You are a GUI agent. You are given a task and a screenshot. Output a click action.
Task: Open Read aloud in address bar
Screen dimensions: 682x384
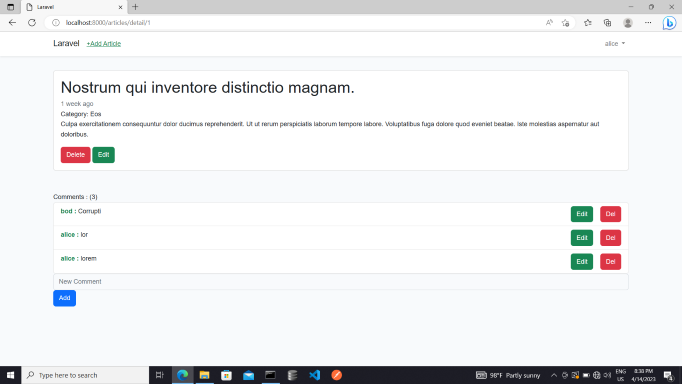[549, 23]
